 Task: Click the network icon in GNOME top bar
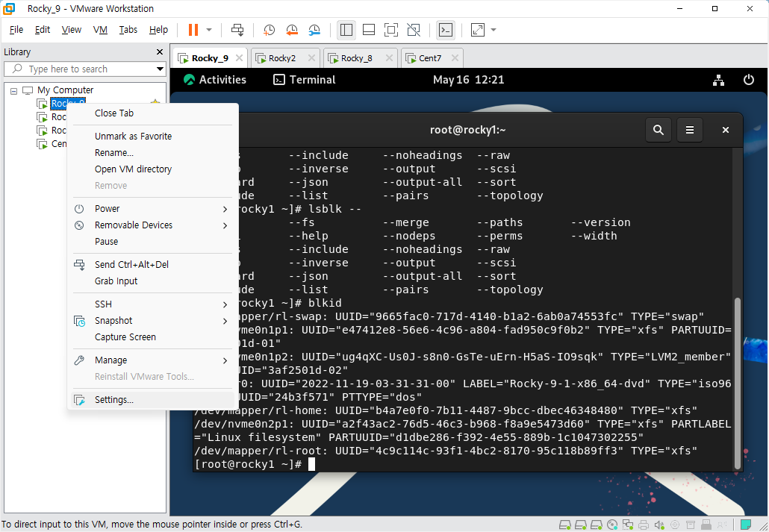pos(718,80)
